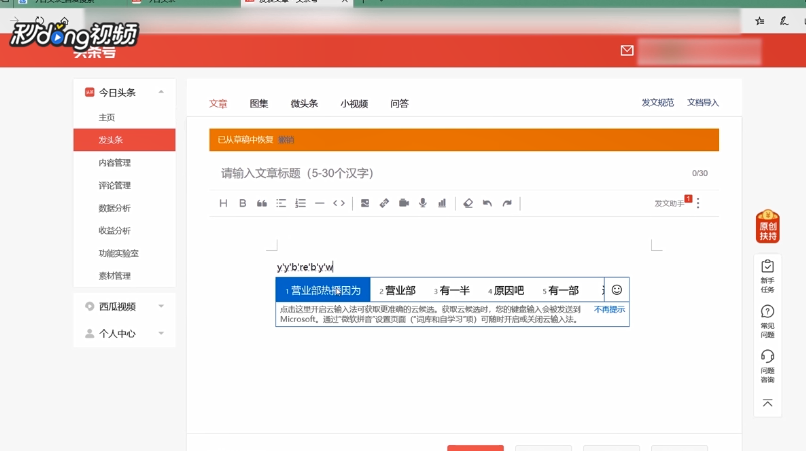Switch to 文章 tab
Screen dimensions: 806x451
pyautogui.click(x=218, y=103)
